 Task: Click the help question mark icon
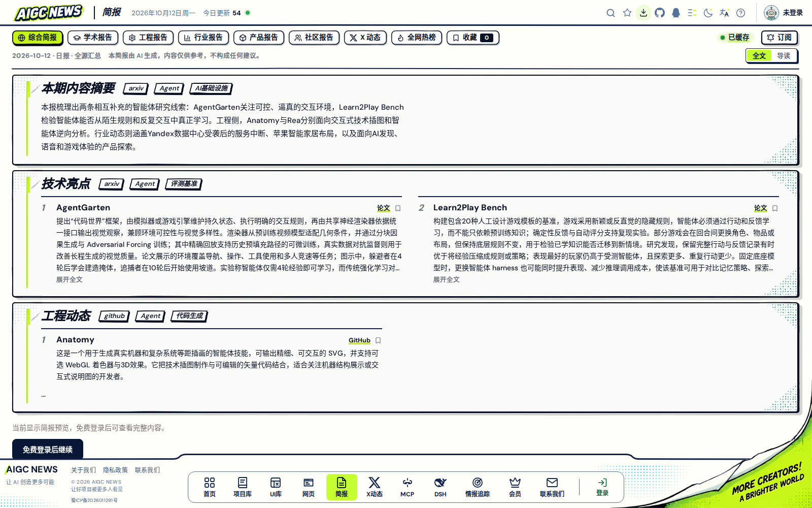pyautogui.click(x=741, y=13)
